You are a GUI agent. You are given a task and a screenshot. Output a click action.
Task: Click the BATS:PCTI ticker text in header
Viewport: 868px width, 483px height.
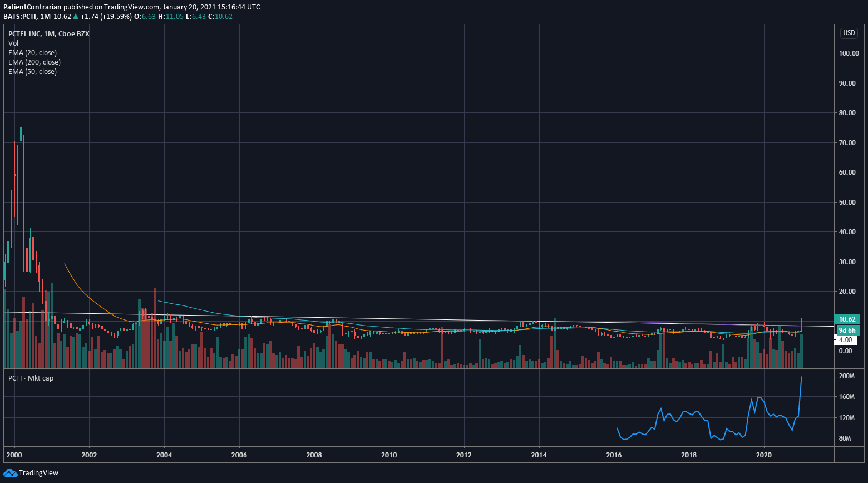pos(20,17)
